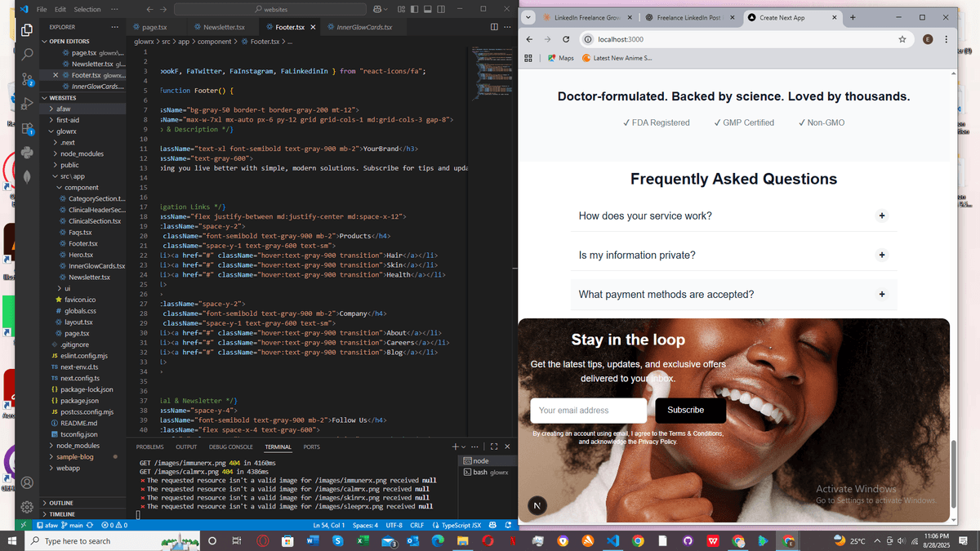
Task: Open Visual Studio Code from Windows taskbar
Action: click(612, 541)
